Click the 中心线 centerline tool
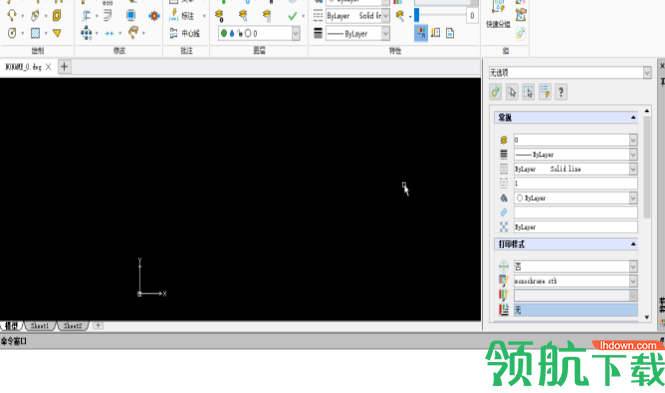Viewport: 665px width, 393px height. pos(184,33)
